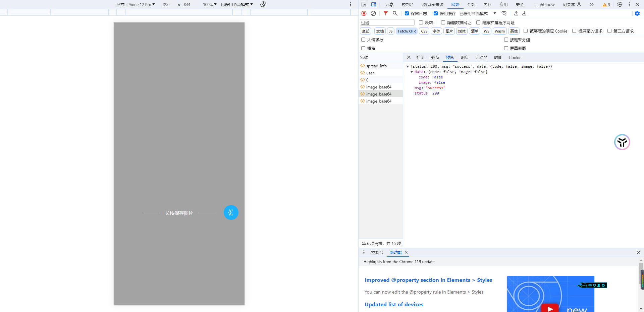Open the Headers tab of request
644x312 pixels.
pos(420,57)
